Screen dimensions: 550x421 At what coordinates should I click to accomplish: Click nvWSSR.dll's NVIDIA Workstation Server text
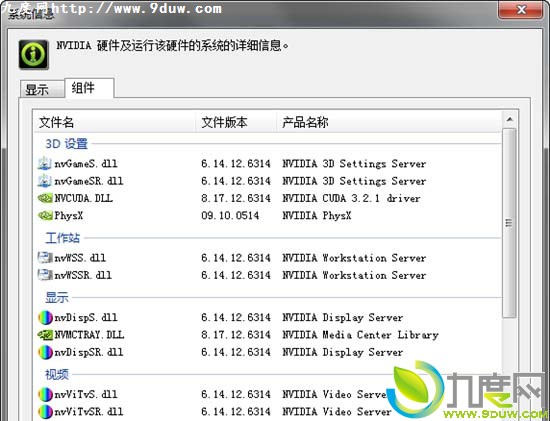coord(354,275)
